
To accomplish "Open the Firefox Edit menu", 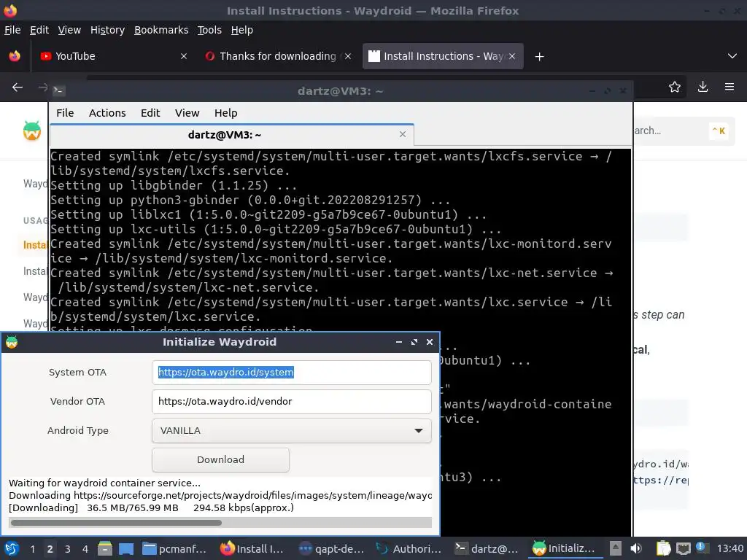I will [x=39, y=30].
